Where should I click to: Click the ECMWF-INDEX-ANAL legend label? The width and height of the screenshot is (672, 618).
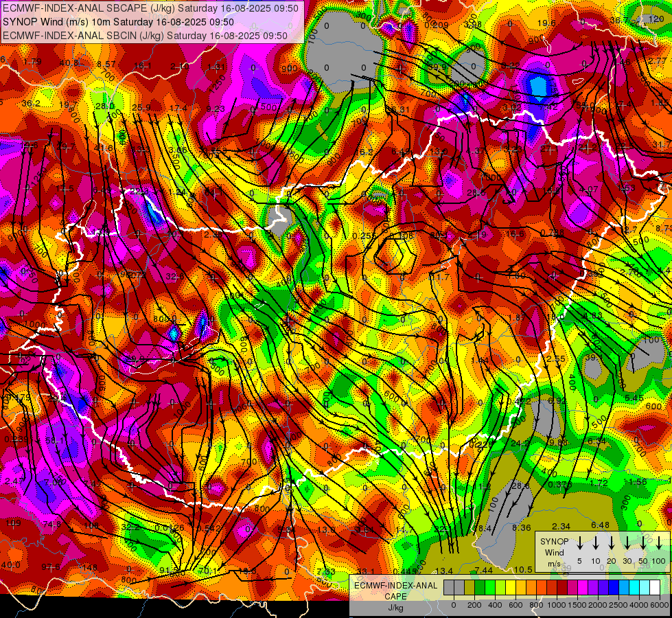(395, 586)
